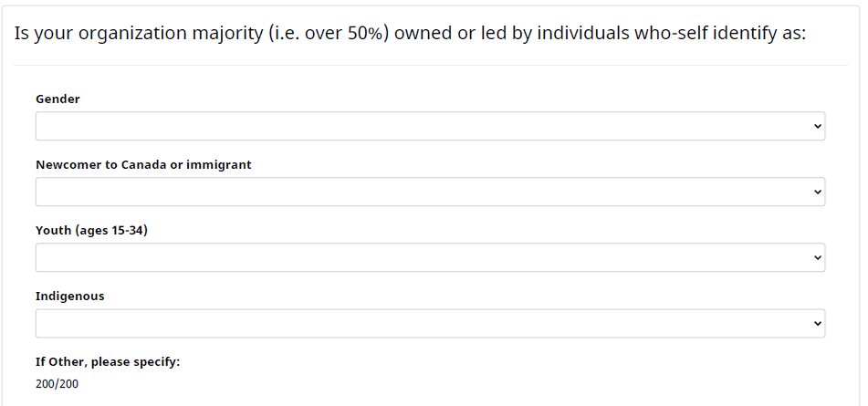Click the 'If Other, please specify:' label
The height and width of the screenshot is (406, 868).
point(108,362)
